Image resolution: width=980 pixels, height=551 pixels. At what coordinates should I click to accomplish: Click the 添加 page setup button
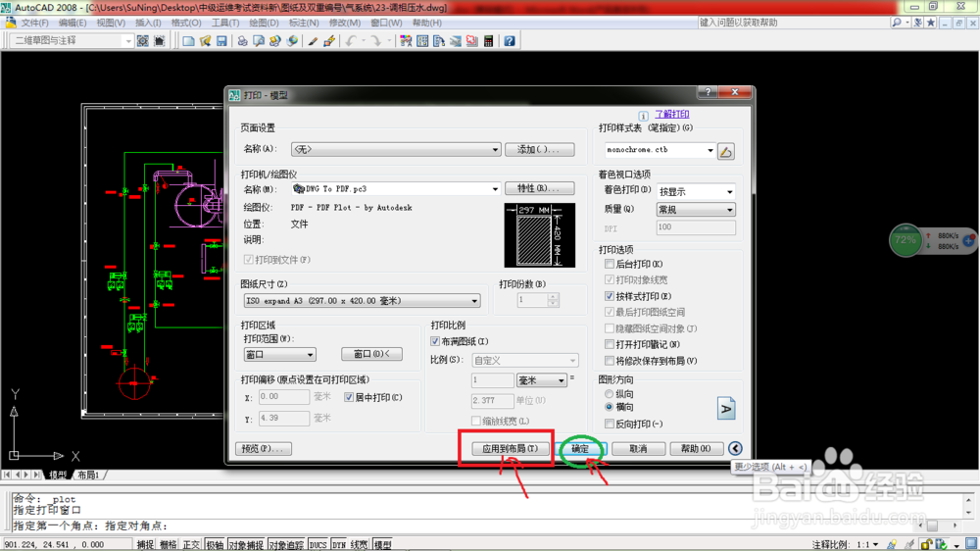pyautogui.click(x=539, y=149)
